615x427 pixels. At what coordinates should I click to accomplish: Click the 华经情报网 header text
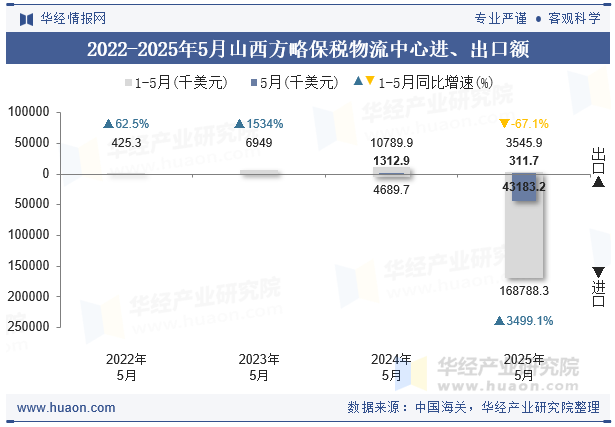(x=73, y=18)
